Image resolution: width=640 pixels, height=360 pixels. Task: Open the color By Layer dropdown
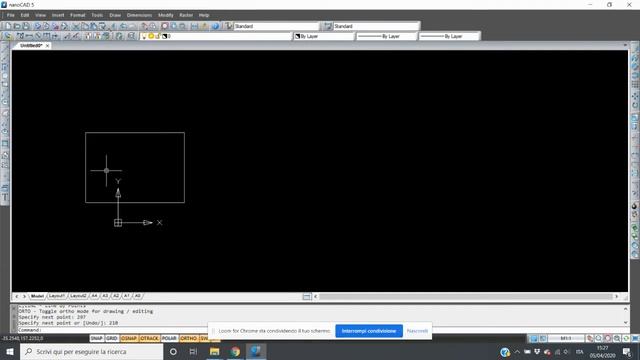tap(324, 36)
